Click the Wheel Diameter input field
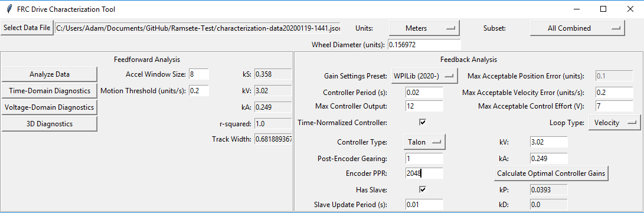Viewport: 644px width, 213px height. pos(424,44)
